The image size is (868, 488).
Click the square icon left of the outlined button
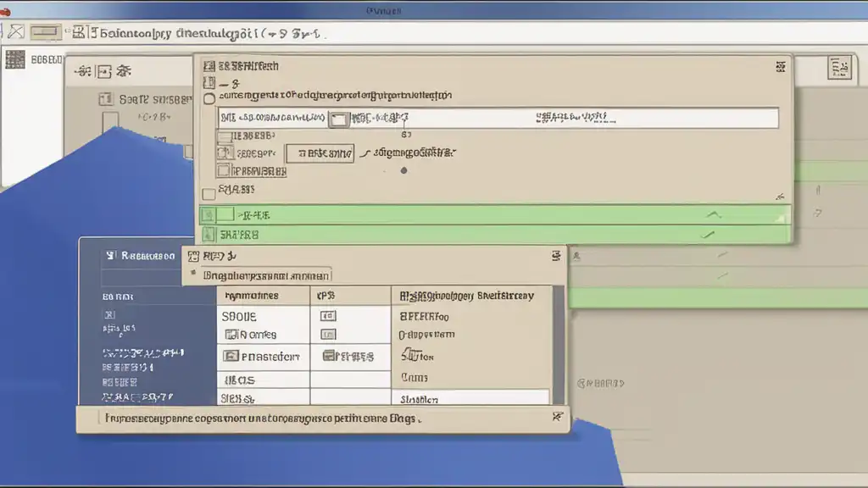225,152
